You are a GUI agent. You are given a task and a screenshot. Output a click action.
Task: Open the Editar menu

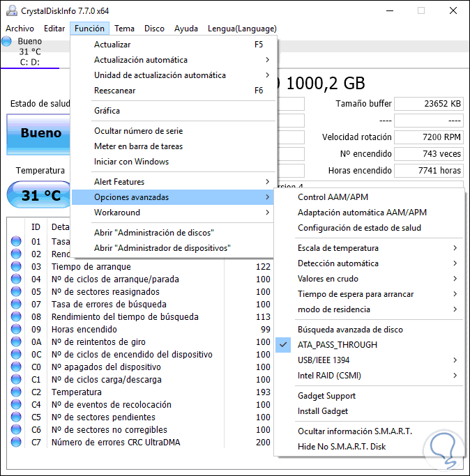coord(54,29)
